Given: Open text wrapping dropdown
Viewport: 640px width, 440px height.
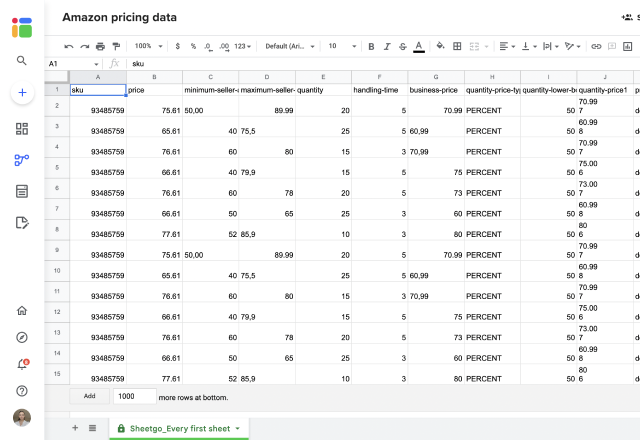Looking at the screenshot, I should pyautogui.click(x=551, y=47).
